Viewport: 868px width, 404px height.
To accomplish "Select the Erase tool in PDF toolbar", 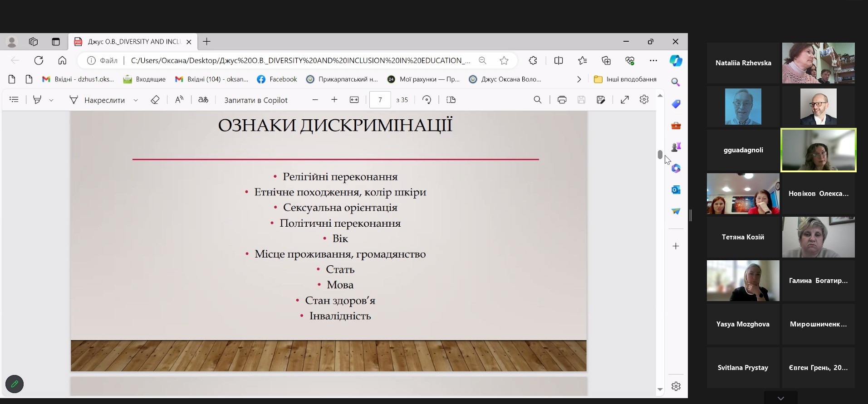I will pos(155,100).
